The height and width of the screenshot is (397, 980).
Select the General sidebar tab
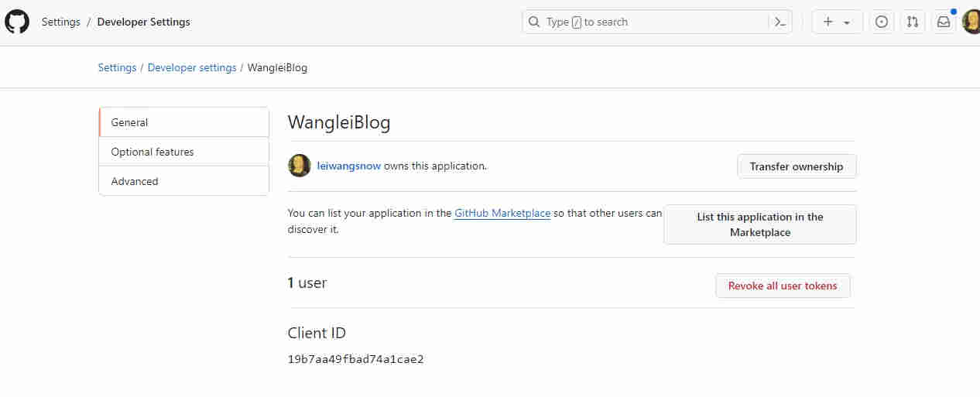pyautogui.click(x=184, y=122)
